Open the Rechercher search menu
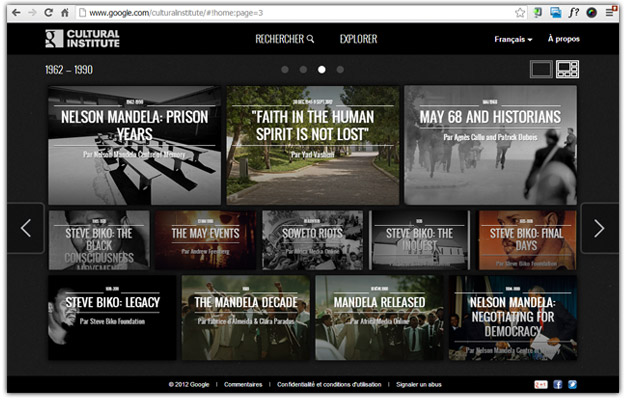630x401 pixels. [284, 39]
